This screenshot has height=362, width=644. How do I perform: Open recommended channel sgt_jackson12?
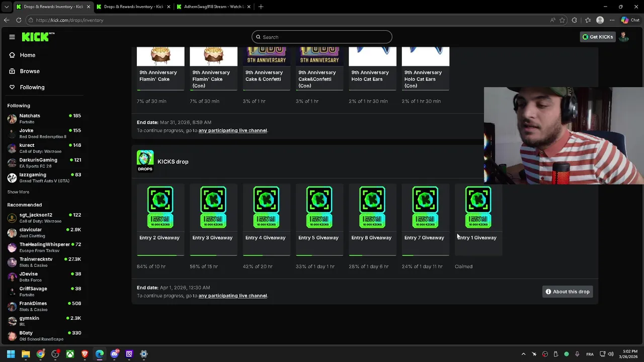(44, 218)
